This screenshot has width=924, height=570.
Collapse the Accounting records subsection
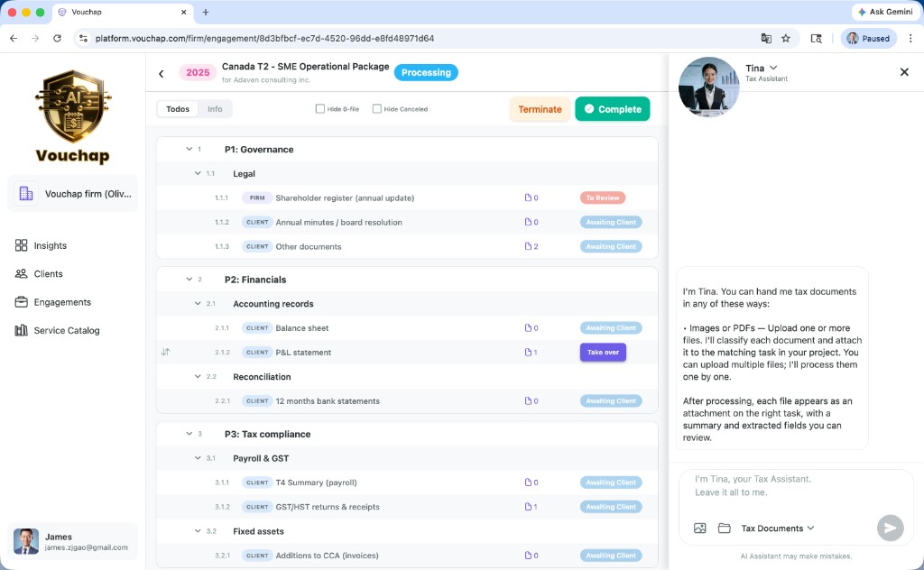(x=198, y=303)
